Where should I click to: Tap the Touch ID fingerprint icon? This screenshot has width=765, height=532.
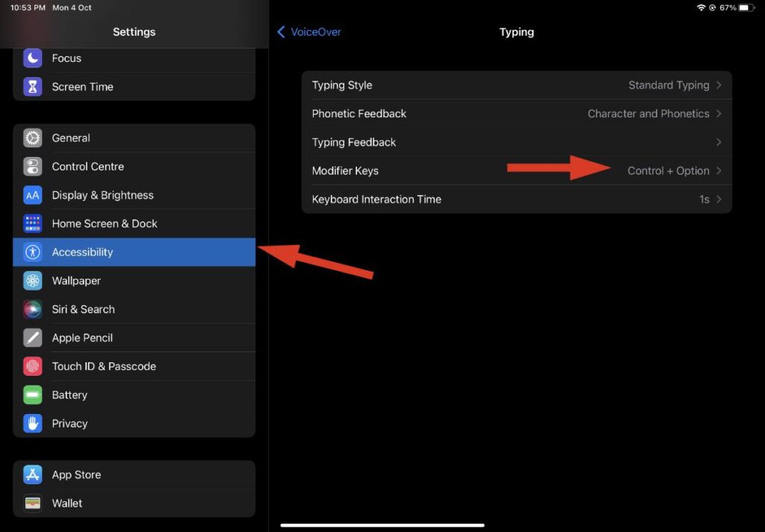tap(33, 367)
